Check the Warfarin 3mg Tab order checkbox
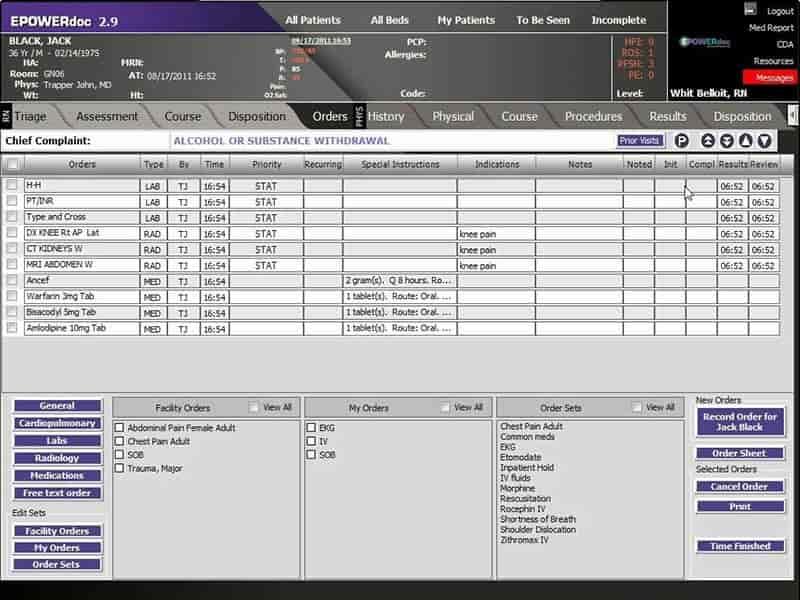This screenshot has width=800, height=600. coord(12,296)
